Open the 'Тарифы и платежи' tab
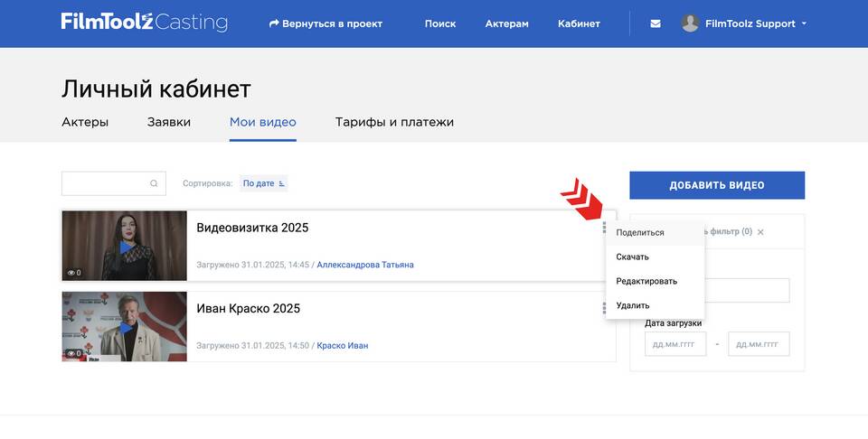This screenshot has width=868, height=439. 394,122
